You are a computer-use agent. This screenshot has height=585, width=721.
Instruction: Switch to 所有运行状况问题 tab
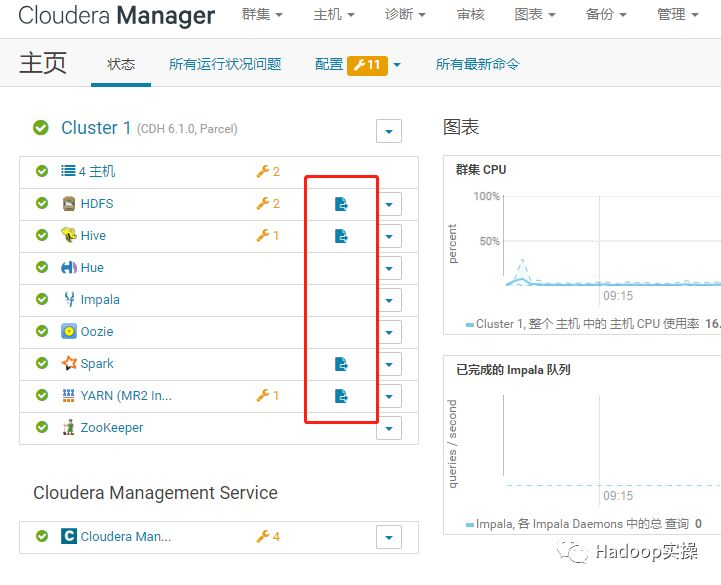(x=225, y=64)
